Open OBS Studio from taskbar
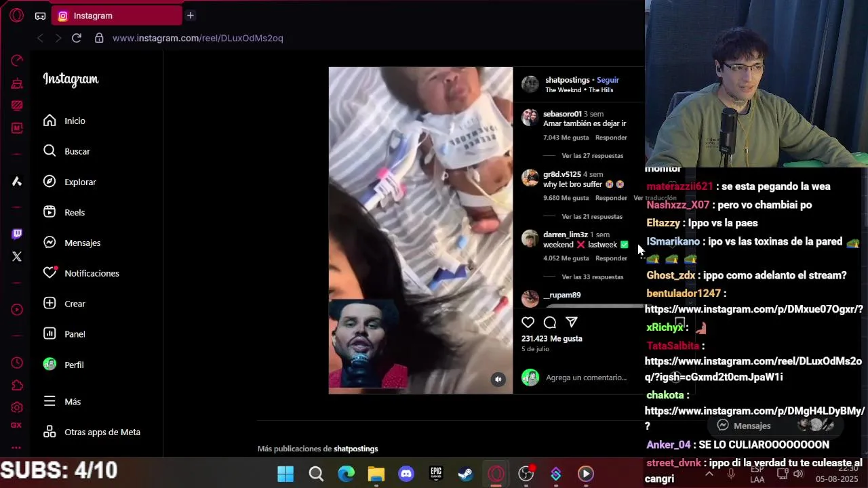868x488 pixels. pyautogui.click(x=526, y=474)
